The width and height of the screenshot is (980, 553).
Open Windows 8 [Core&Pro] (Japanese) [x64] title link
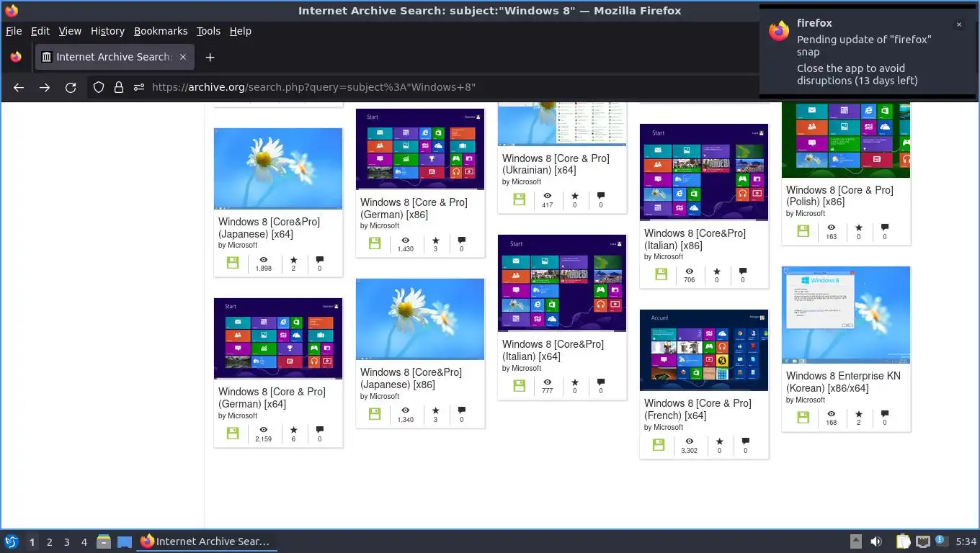(x=269, y=228)
